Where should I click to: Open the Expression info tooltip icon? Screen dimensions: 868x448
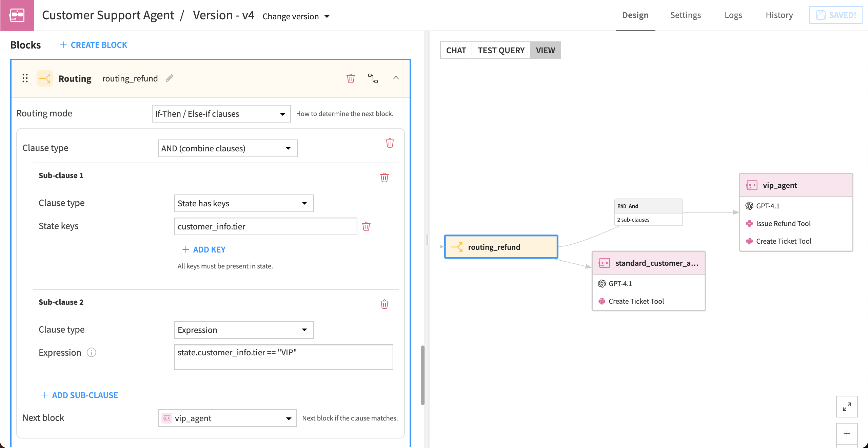(x=91, y=353)
